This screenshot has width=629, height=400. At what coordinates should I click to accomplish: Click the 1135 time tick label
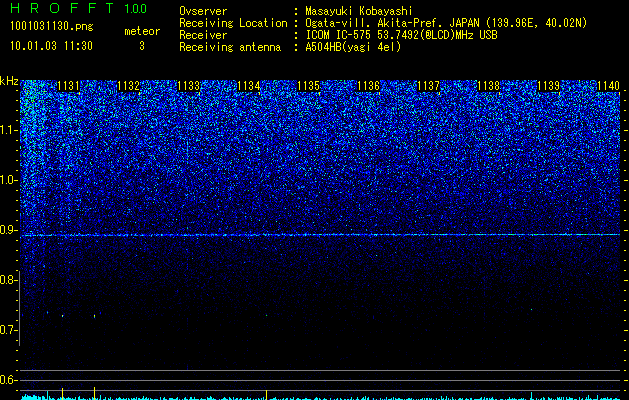pyautogui.click(x=308, y=86)
